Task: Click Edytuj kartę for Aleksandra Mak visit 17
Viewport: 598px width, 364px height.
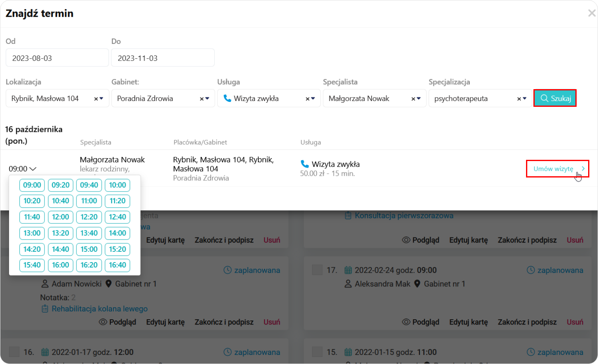Action: 468,322
